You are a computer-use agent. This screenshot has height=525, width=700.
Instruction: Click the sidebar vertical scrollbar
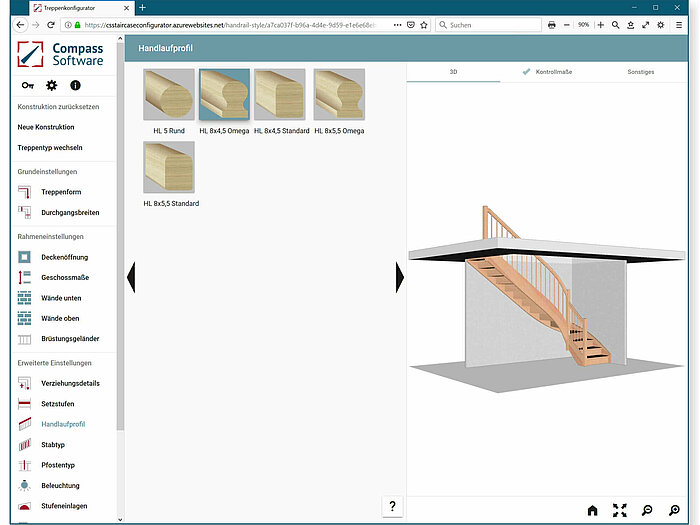(121, 250)
